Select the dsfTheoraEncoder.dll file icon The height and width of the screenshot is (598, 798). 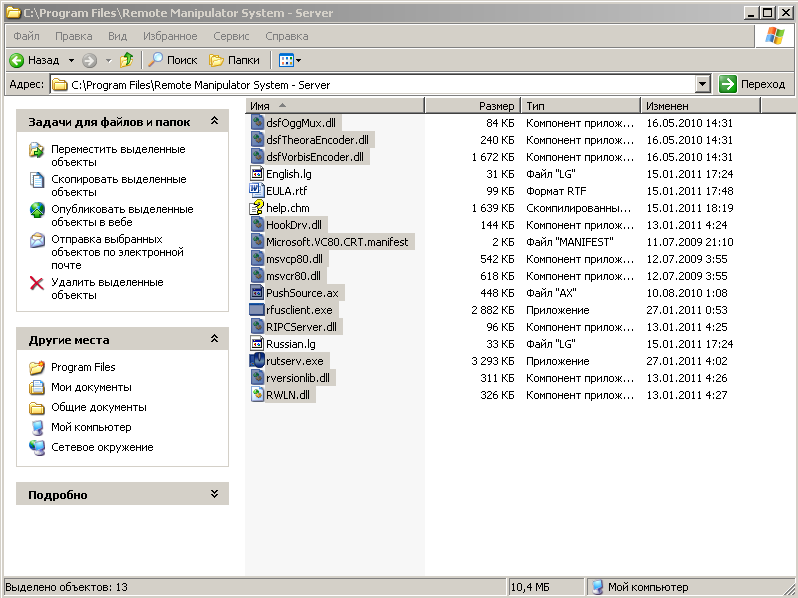(x=257, y=139)
